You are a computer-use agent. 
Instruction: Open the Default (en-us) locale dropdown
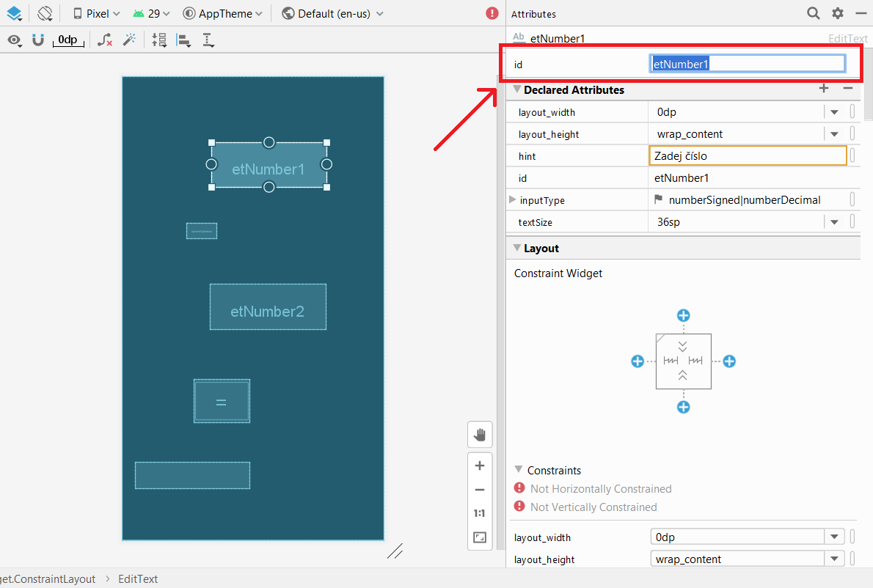point(333,13)
